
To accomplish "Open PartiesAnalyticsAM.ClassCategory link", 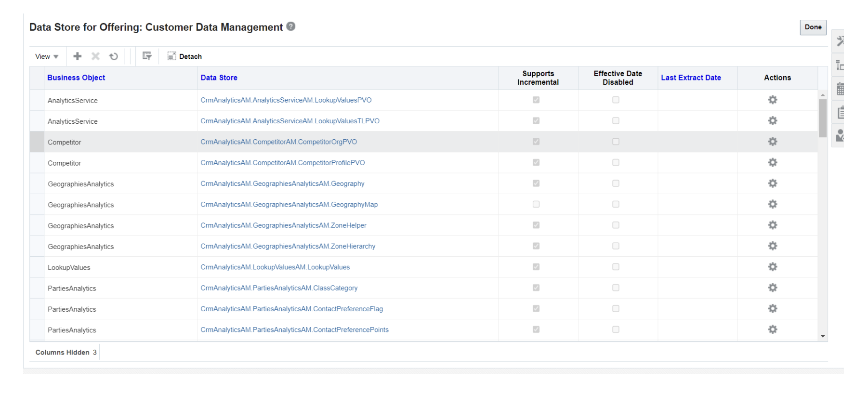I will tap(279, 288).
